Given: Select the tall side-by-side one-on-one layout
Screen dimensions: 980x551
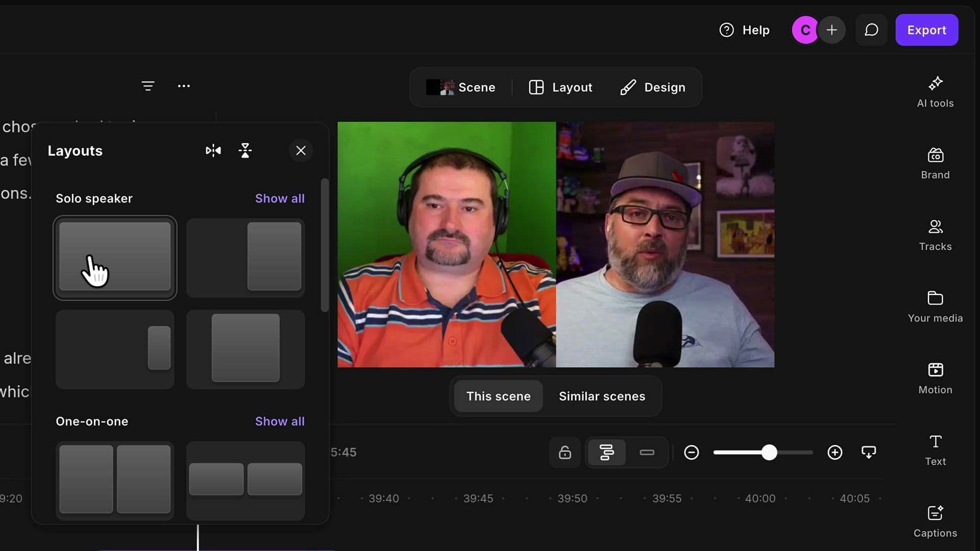Looking at the screenshot, I should coord(115,481).
